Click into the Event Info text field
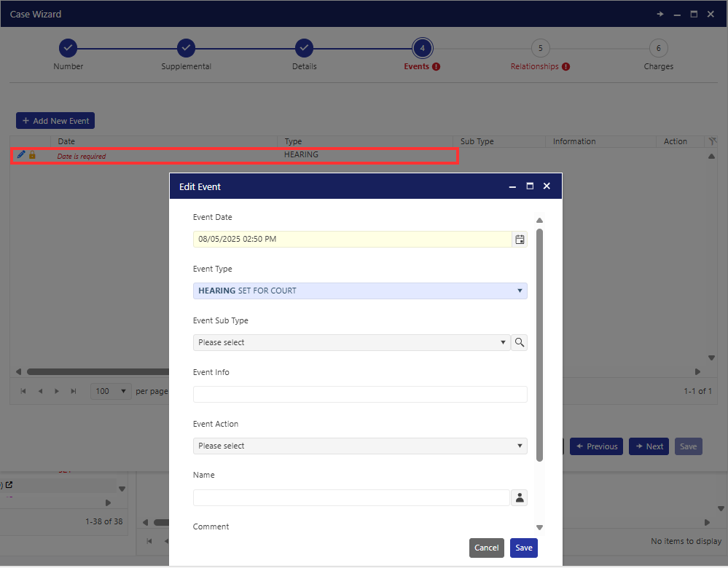 coord(360,394)
